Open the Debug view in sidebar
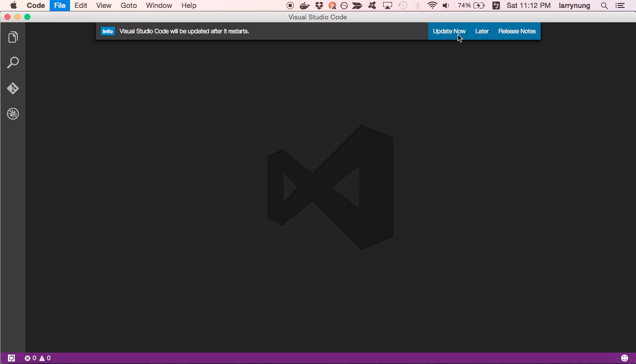This screenshot has width=636, height=364. pos(13,114)
